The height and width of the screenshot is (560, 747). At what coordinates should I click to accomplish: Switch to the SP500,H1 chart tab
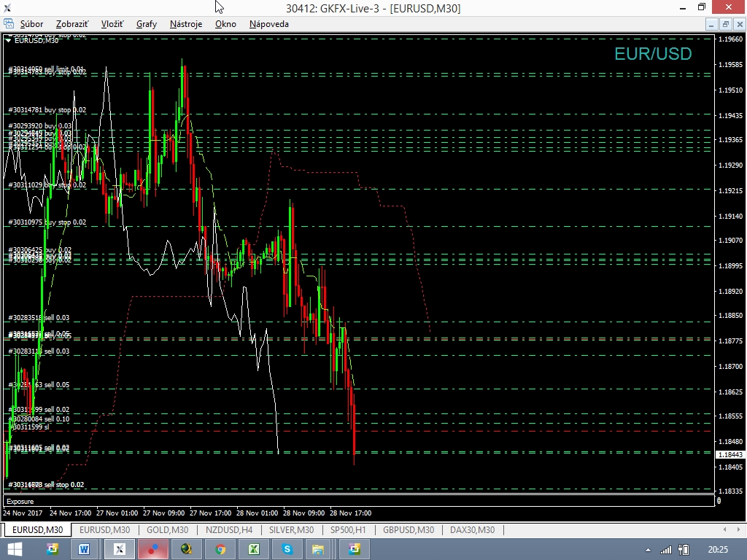pos(348,529)
